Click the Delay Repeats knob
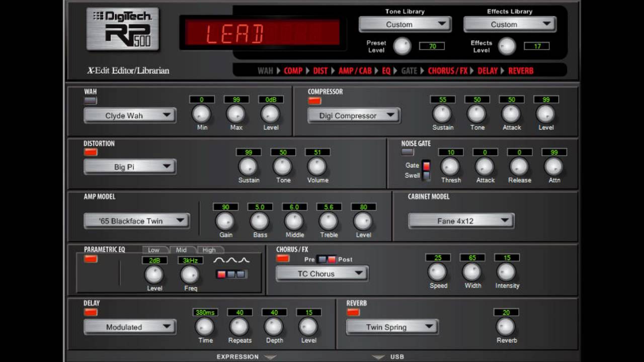The height and width of the screenshot is (362, 644). [239, 327]
